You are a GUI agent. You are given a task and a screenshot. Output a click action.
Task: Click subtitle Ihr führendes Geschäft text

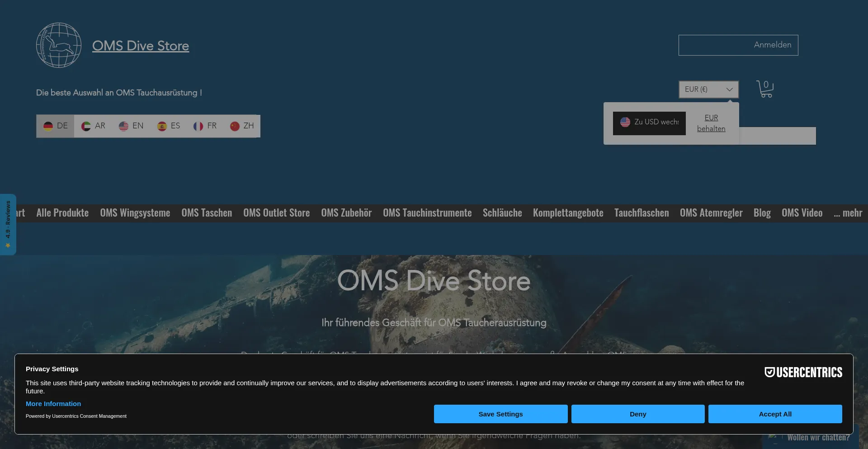coord(434,322)
